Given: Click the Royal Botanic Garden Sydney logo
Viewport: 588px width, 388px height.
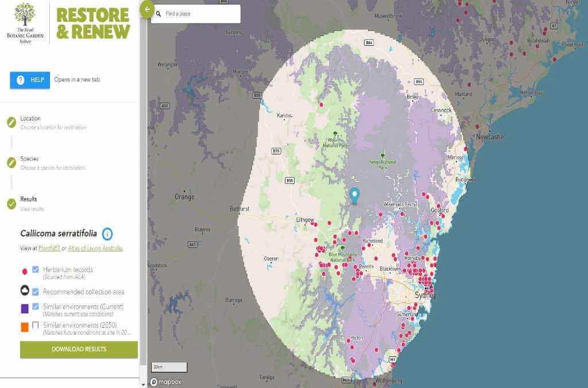Looking at the screenshot, I should tap(25, 23).
